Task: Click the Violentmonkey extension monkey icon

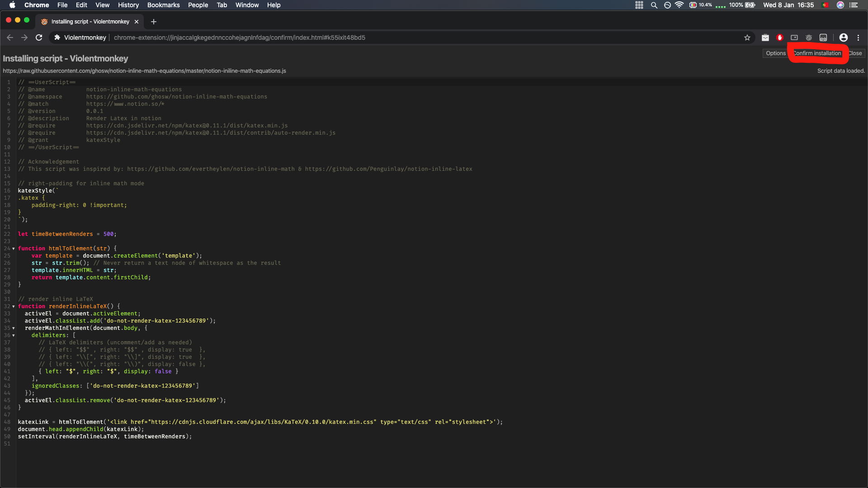Action: tap(809, 38)
